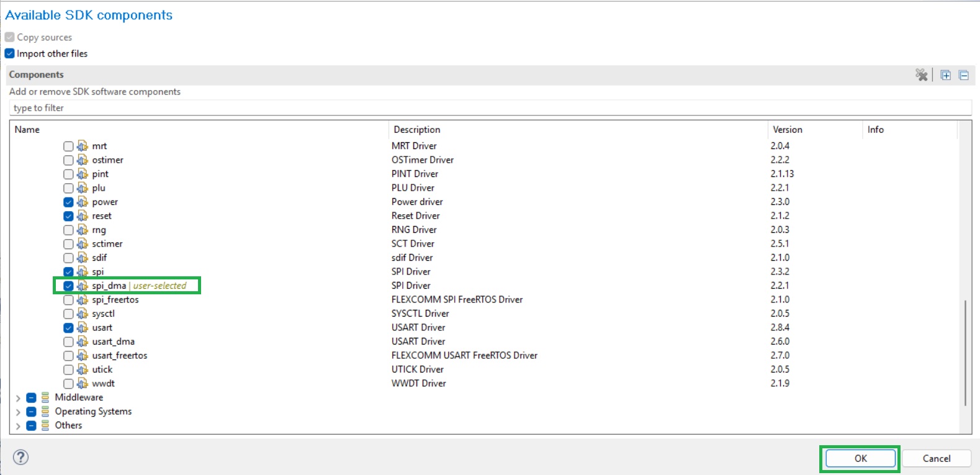Screen dimensions: 980x475
Task: Click the Cancel button
Action: click(937, 458)
